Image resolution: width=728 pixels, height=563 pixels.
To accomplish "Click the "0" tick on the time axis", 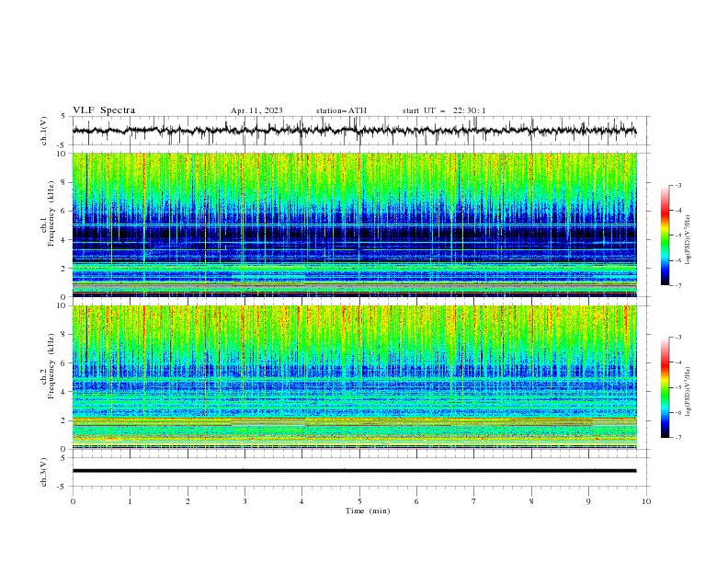I will [x=73, y=501].
